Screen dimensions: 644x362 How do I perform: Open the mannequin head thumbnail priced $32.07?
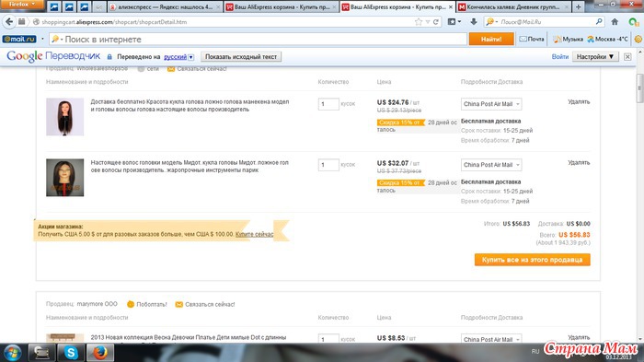(65, 178)
